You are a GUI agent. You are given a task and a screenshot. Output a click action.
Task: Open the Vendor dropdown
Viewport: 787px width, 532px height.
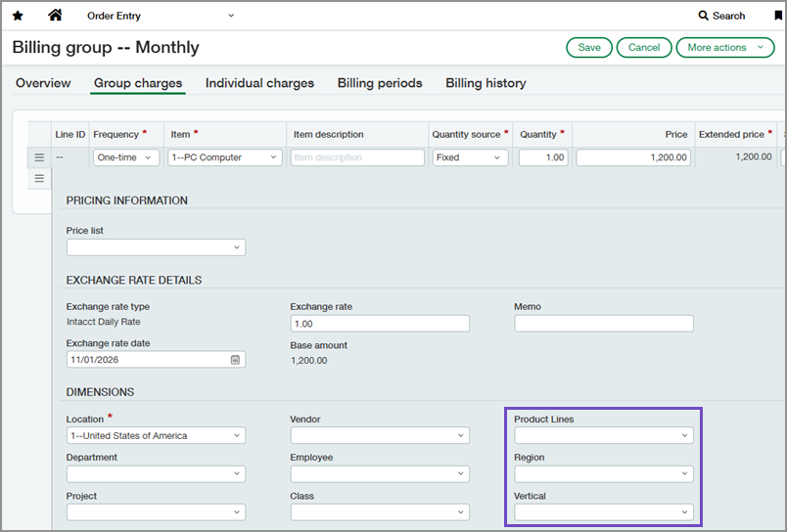380,436
